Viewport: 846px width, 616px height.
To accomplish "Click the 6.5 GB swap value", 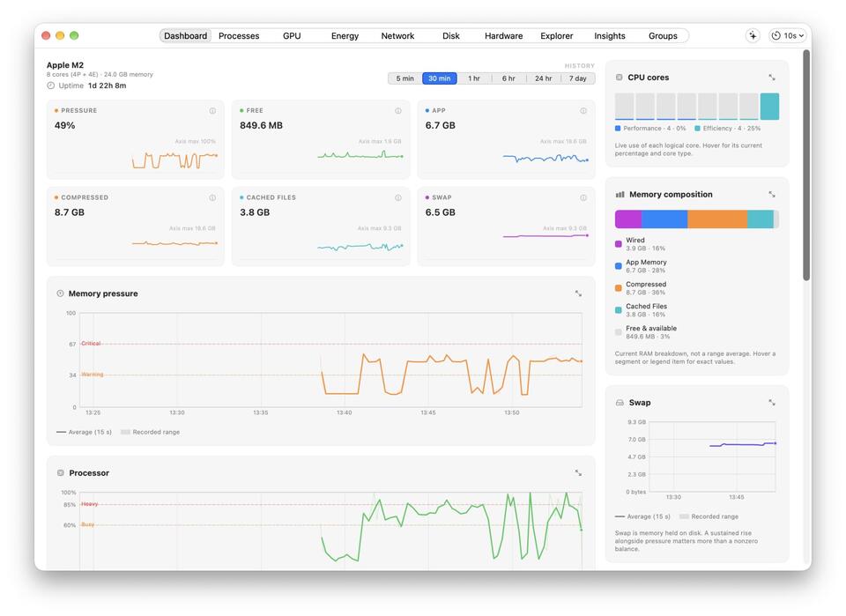I will tap(441, 212).
